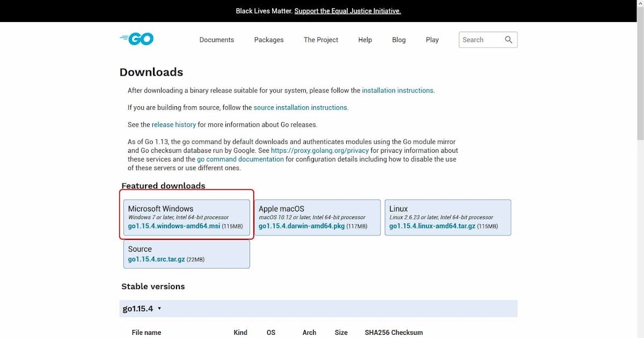Open the Go Play page
The height and width of the screenshot is (338, 644).
coord(432,40)
